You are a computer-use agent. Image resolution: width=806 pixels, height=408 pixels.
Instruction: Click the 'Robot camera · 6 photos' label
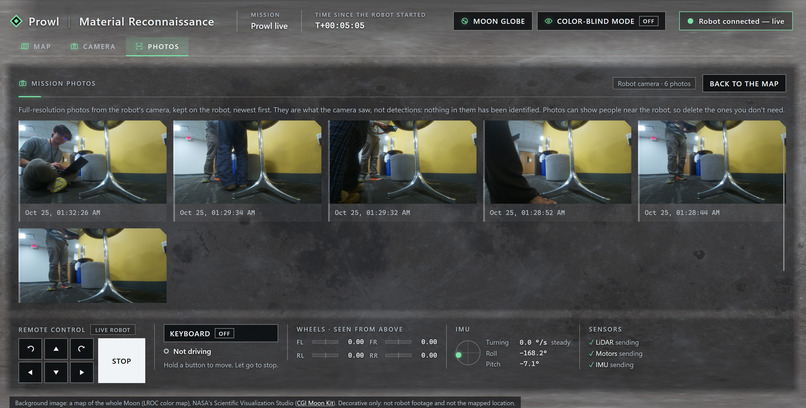(654, 83)
